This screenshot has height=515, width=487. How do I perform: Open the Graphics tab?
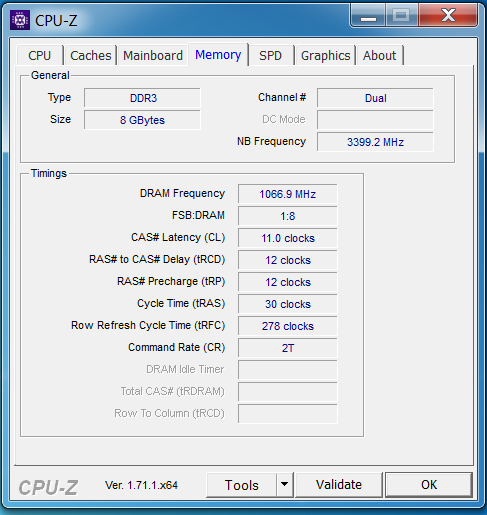pyautogui.click(x=325, y=55)
